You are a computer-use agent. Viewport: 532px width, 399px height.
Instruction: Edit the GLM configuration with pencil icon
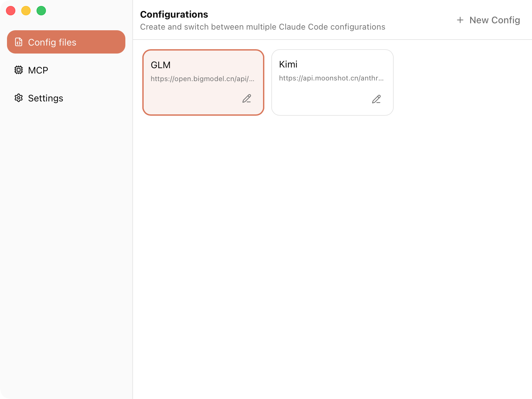coord(246,99)
